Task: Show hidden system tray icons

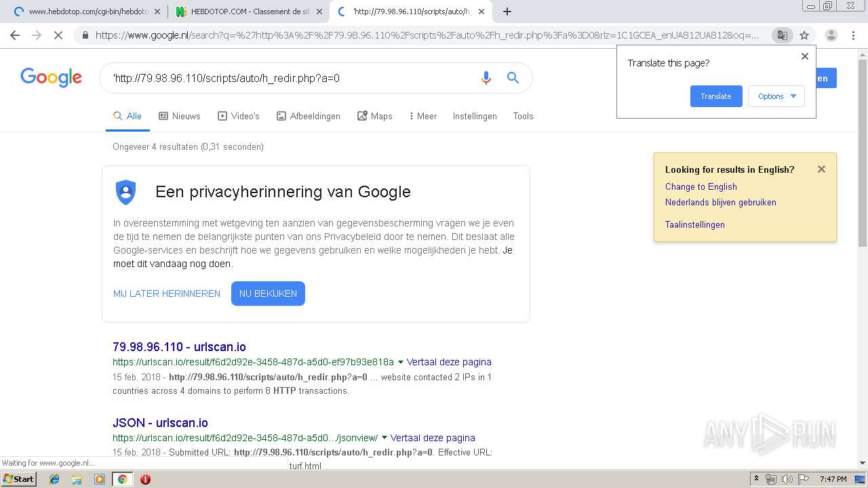Action: point(756,479)
